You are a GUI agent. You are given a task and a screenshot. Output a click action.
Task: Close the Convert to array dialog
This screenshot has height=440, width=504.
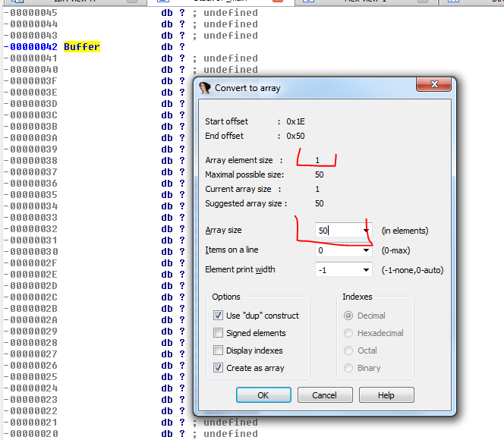(x=434, y=85)
